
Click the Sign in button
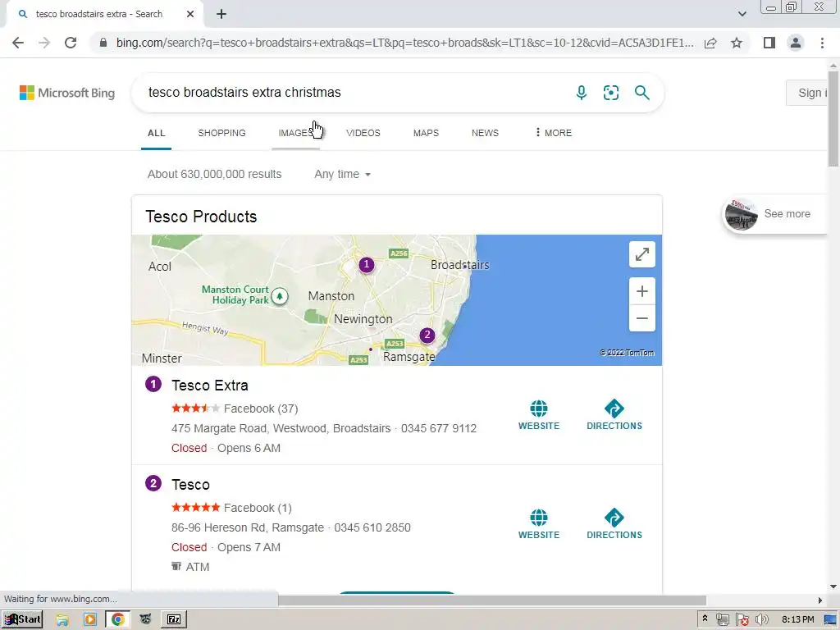pos(807,93)
